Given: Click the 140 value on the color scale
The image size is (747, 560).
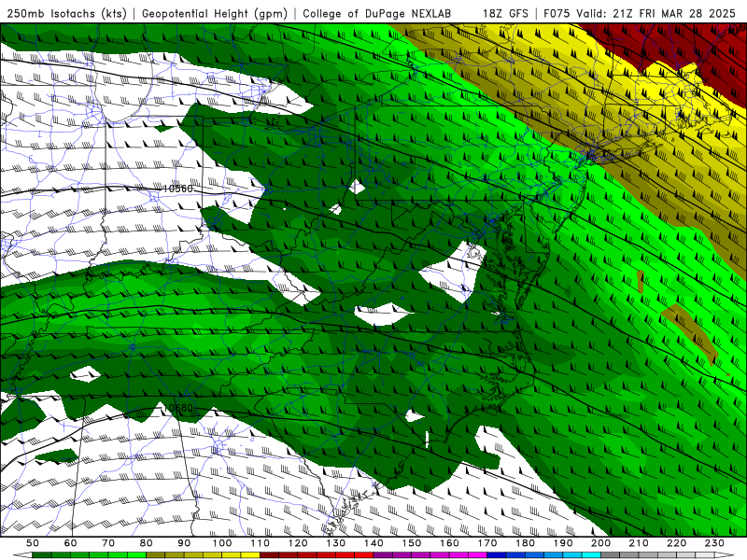Looking at the screenshot, I should coord(374,543).
